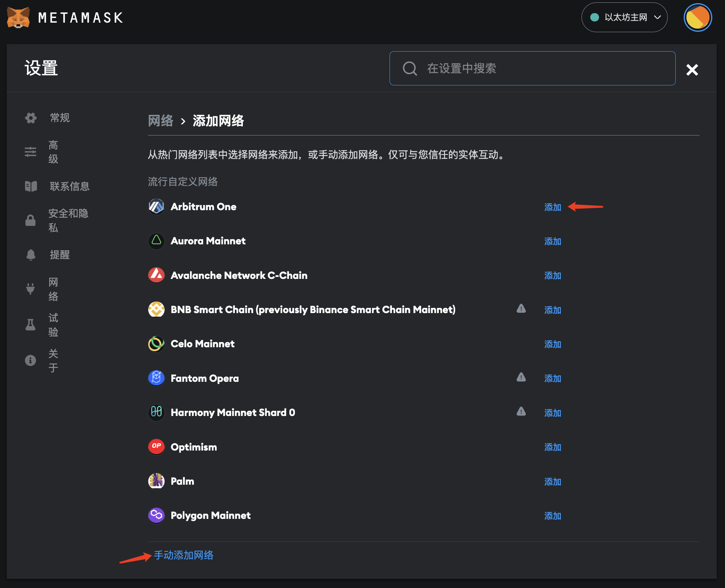This screenshot has width=725, height=588.
Task: Add the Celo Mainnet network
Action: pyautogui.click(x=552, y=344)
